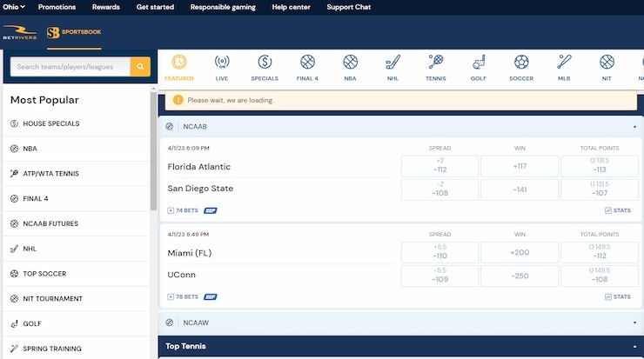Select the Golf icon in top bar
Screen dimensions: 644x359
click(x=479, y=63)
